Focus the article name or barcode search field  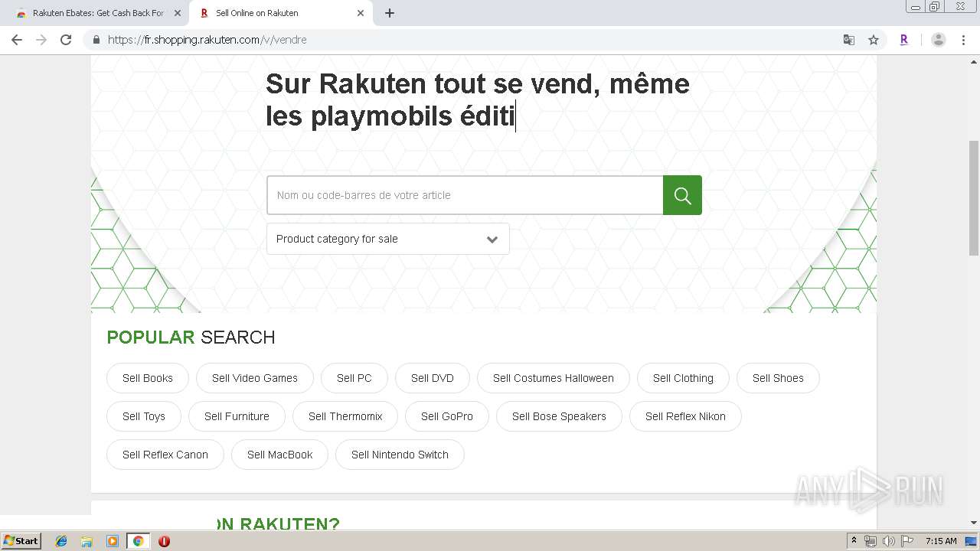pos(465,195)
